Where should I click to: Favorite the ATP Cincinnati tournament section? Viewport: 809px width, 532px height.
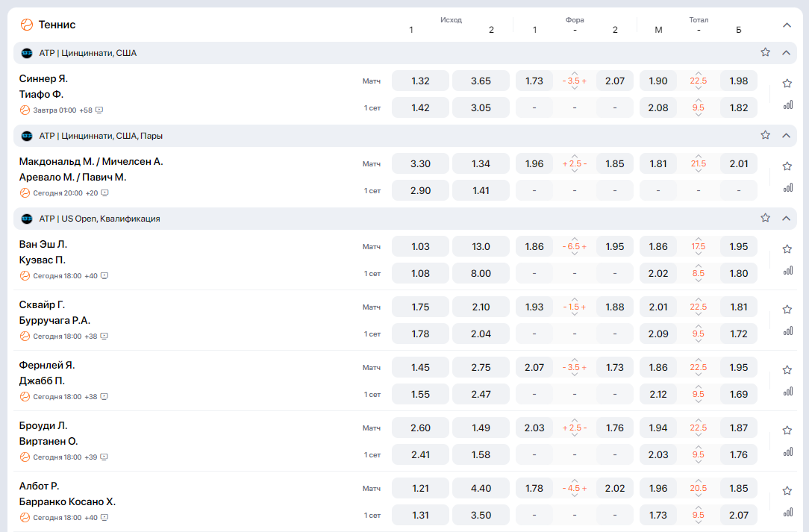pyautogui.click(x=765, y=52)
